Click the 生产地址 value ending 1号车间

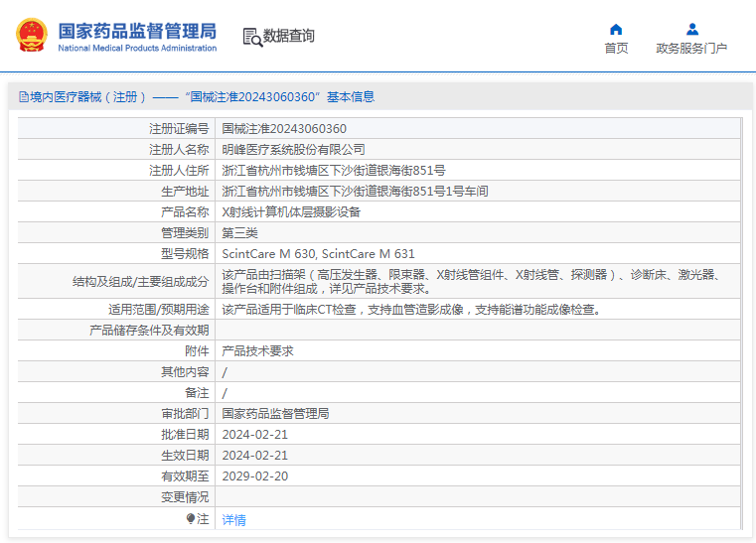click(x=355, y=192)
